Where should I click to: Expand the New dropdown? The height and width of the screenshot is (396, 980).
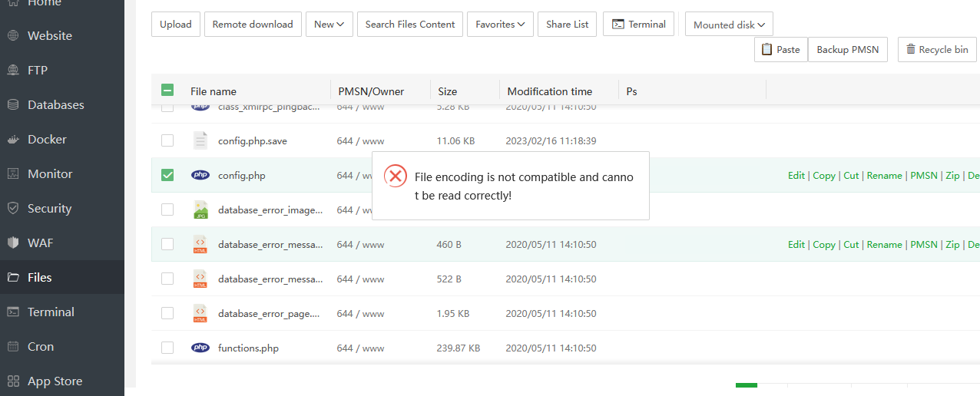(x=329, y=25)
